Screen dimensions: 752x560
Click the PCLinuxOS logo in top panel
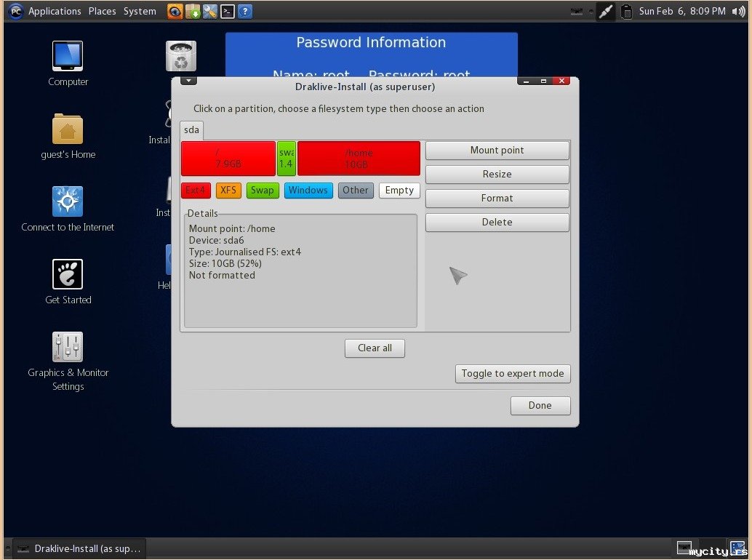16,11
